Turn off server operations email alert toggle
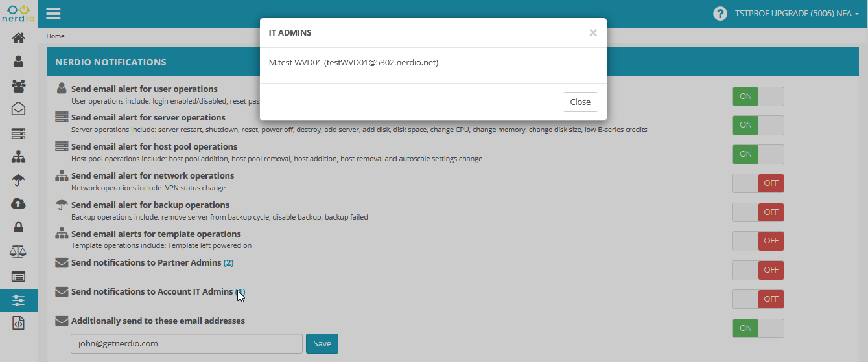 pos(758,125)
